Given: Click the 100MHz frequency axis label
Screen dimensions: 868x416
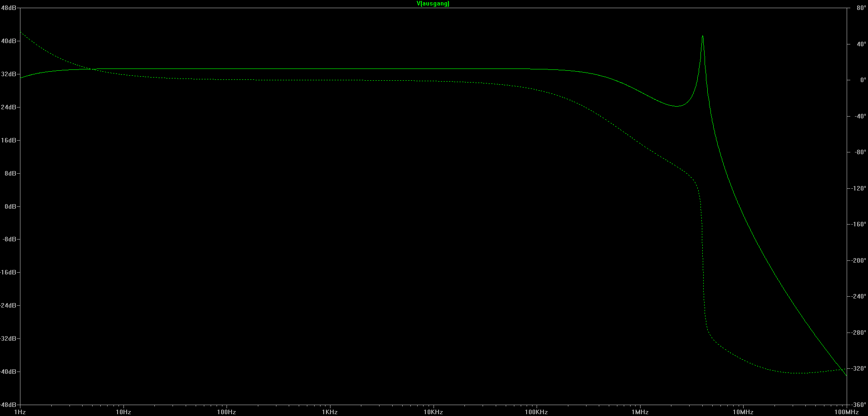Looking at the screenshot, I should pyautogui.click(x=847, y=412).
